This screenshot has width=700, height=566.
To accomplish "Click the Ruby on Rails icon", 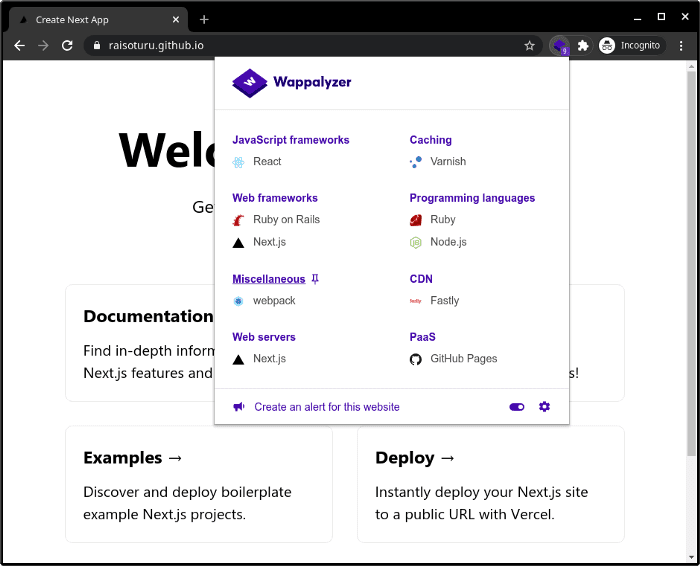I will (x=238, y=220).
